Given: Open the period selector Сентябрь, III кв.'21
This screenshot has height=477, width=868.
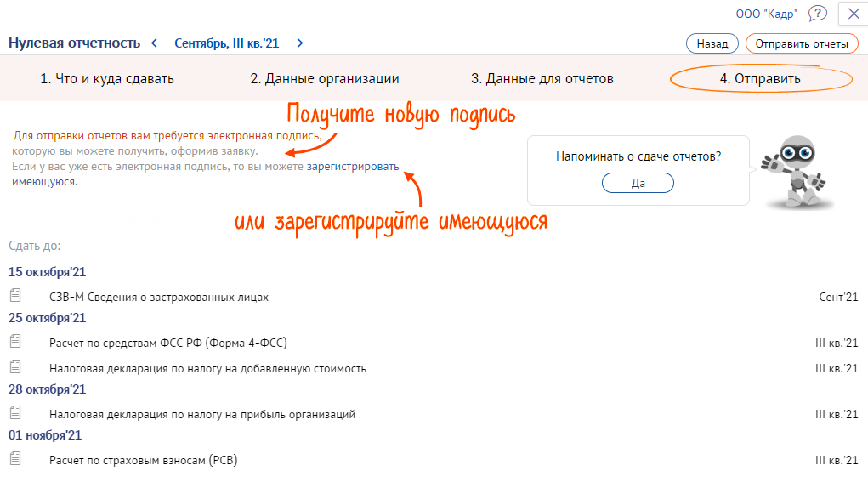Looking at the screenshot, I should [x=226, y=43].
